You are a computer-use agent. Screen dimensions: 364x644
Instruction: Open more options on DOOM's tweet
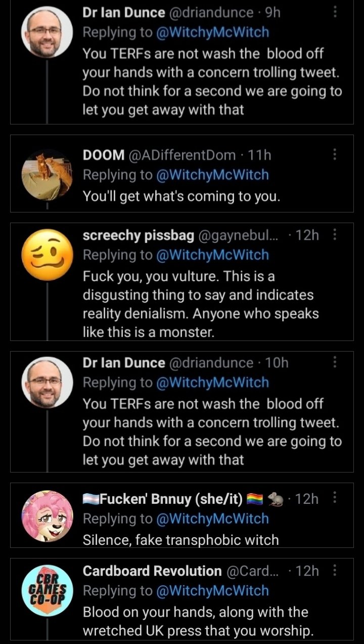pyautogui.click(x=335, y=155)
